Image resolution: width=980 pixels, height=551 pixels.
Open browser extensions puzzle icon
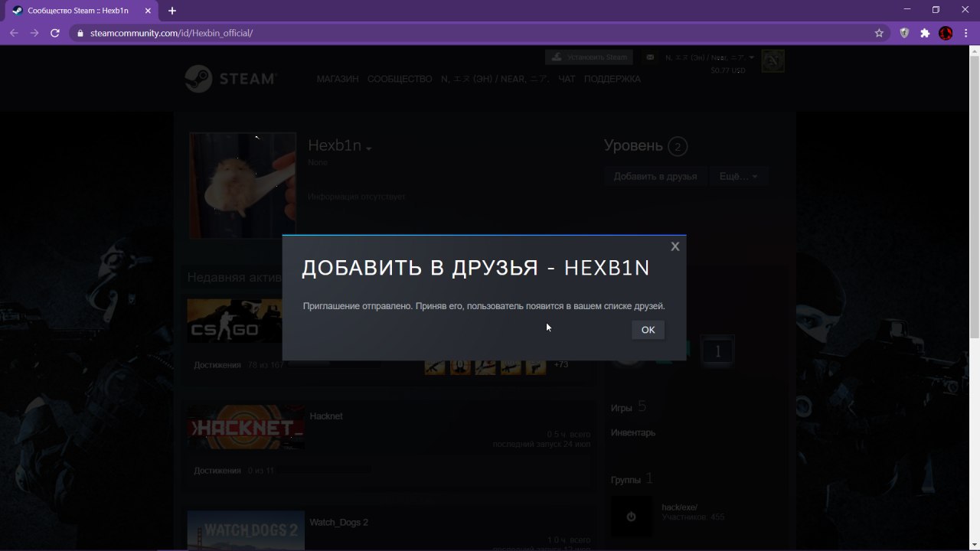[x=925, y=33]
